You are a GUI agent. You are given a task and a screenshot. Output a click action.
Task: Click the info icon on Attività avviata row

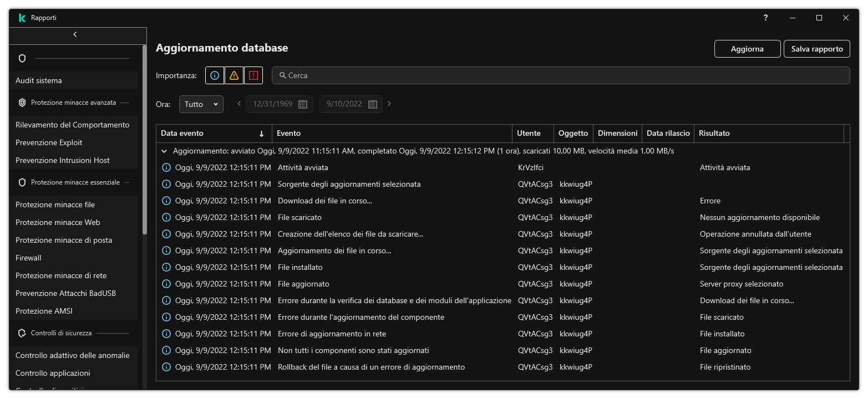(166, 167)
